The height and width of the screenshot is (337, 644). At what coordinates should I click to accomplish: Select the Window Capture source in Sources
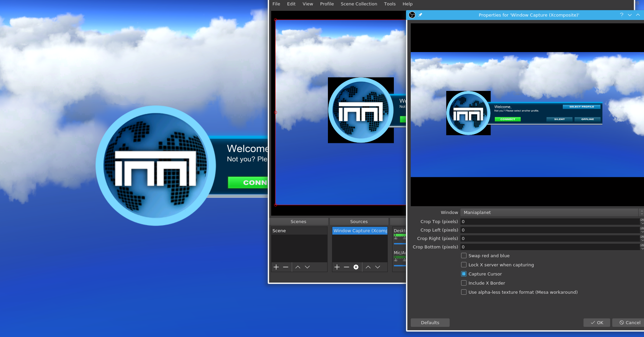[359, 231]
